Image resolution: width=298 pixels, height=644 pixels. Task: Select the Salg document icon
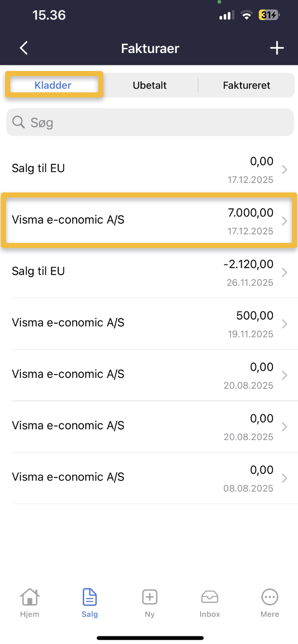(x=90, y=597)
